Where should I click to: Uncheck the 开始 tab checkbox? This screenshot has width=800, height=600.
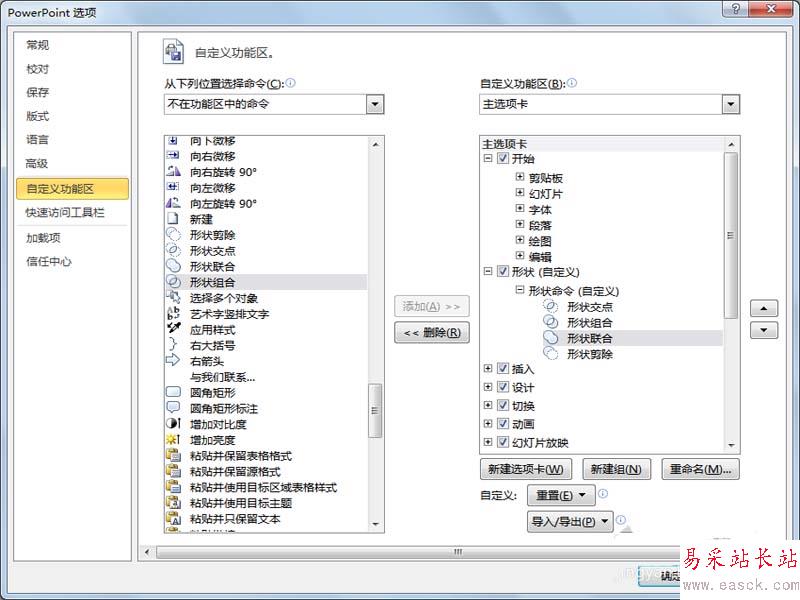coord(503,158)
